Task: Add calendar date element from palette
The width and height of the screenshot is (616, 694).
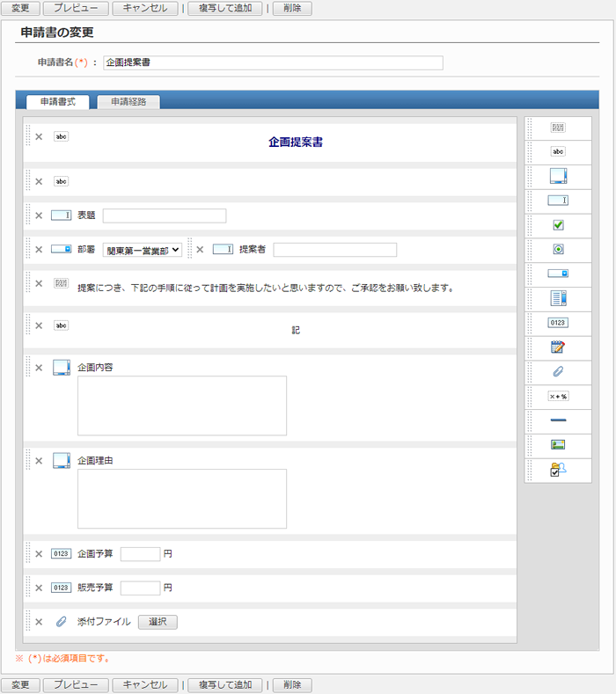Action: pyautogui.click(x=558, y=347)
